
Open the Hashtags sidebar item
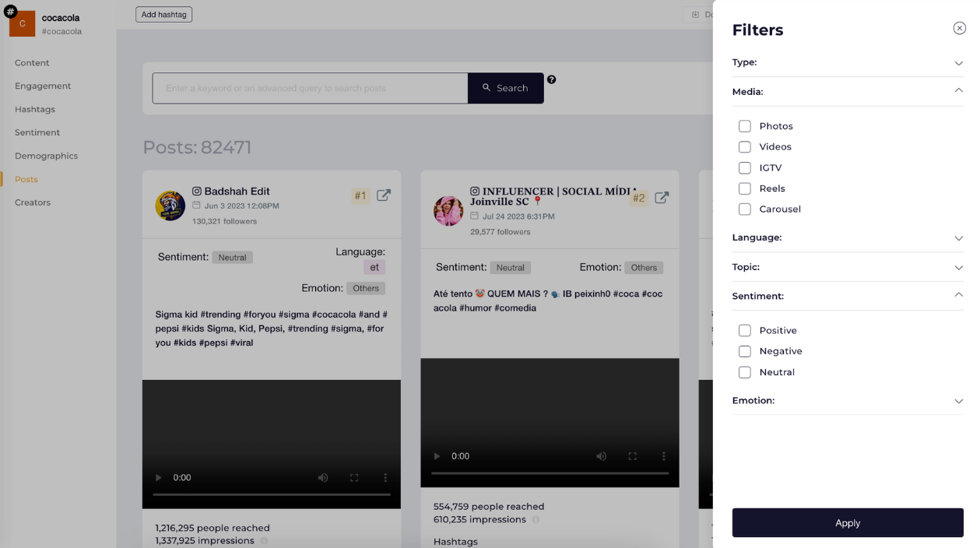click(35, 109)
